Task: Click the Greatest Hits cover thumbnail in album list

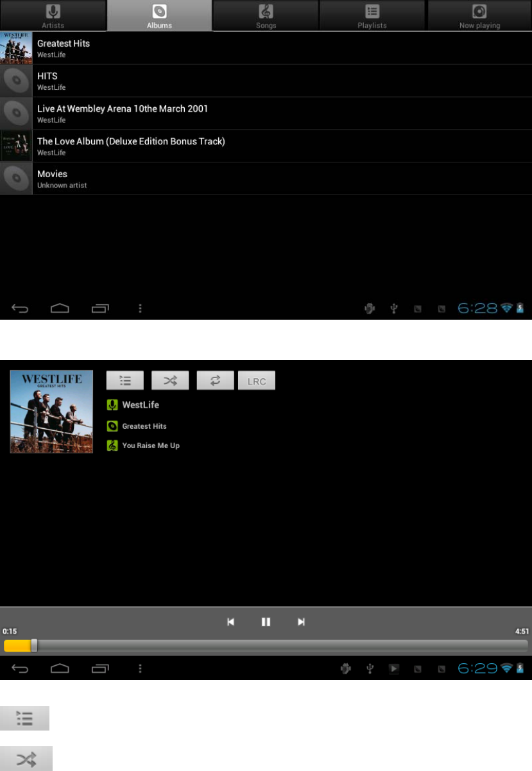Action: [16, 48]
